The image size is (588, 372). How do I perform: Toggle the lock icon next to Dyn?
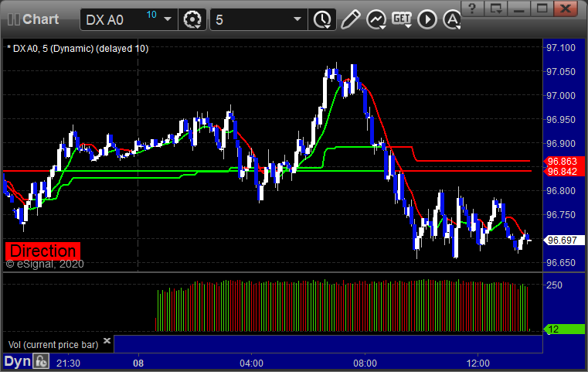pos(41,361)
